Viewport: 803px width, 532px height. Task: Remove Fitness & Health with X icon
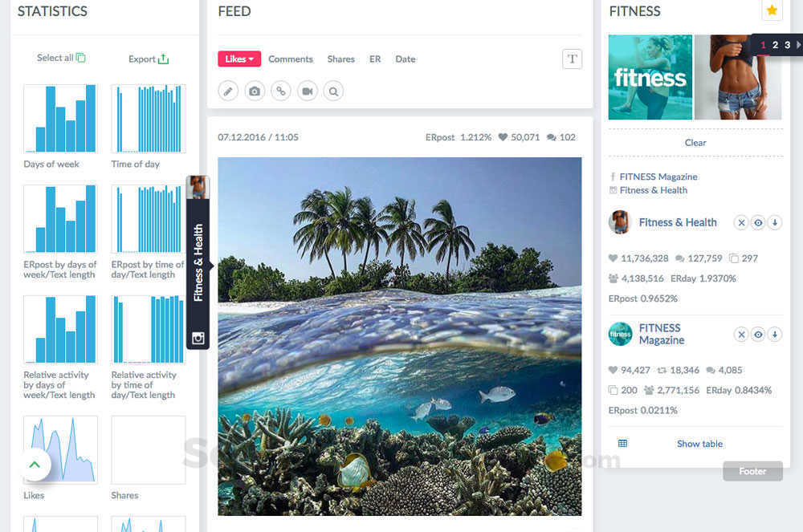click(741, 222)
